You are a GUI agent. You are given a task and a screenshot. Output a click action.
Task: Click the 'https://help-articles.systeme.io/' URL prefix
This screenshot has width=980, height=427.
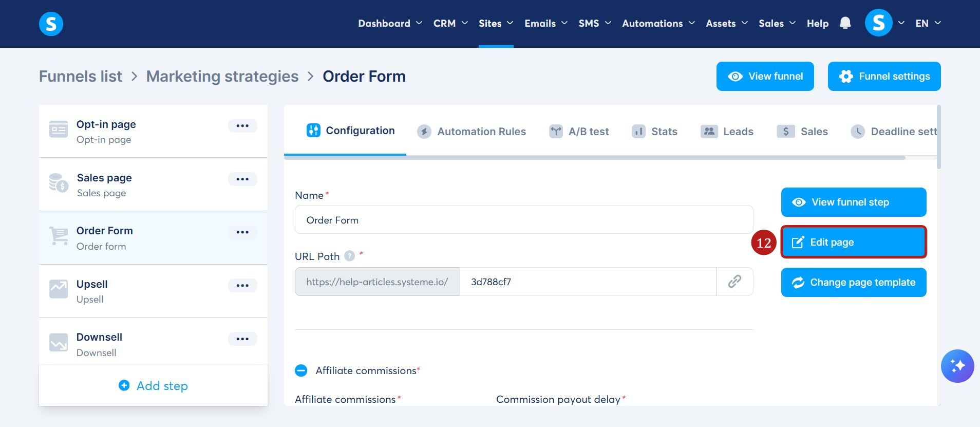pos(378,282)
